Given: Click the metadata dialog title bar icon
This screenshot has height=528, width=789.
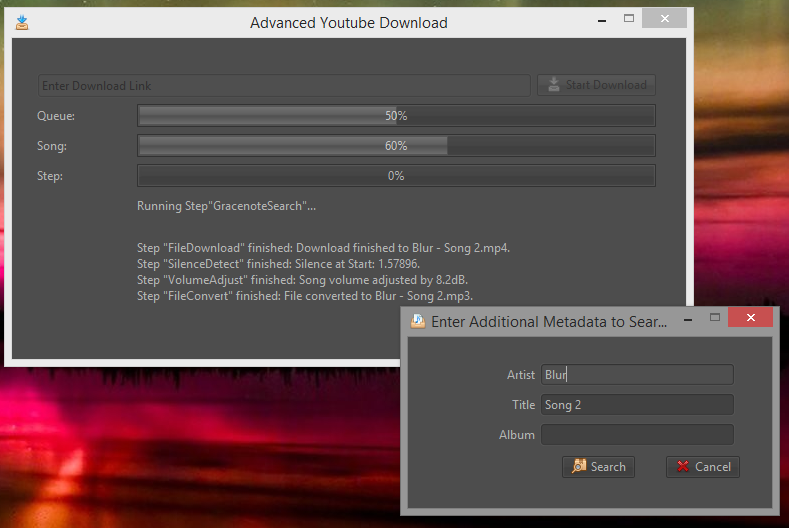Looking at the screenshot, I should pos(418,321).
